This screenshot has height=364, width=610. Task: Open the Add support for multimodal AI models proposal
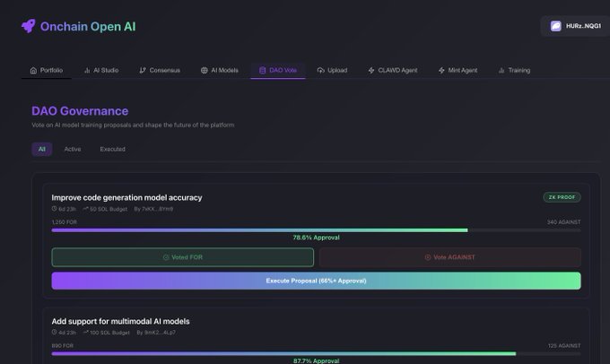point(120,322)
